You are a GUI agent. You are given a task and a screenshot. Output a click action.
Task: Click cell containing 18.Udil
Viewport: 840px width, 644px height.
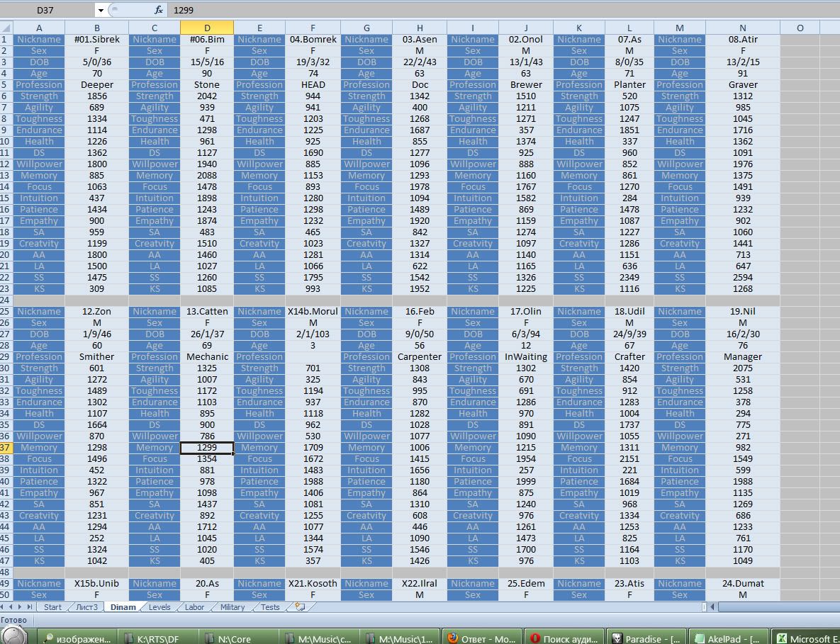tap(629, 312)
